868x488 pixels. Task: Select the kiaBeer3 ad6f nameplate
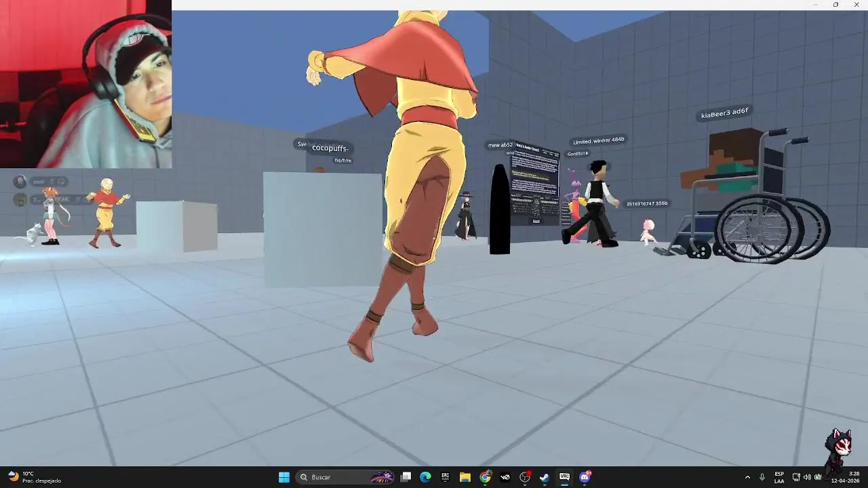pyautogui.click(x=724, y=113)
